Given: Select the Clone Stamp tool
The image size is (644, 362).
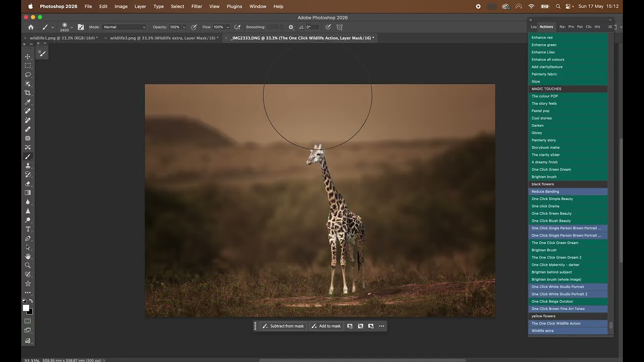Looking at the screenshot, I should tap(28, 165).
